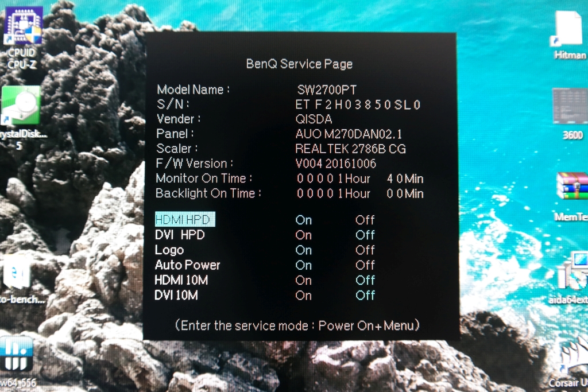Click the "Model Name :" label
Image resolution: width=588 pixels, height=392 pixels.
(x=193, y=90)
